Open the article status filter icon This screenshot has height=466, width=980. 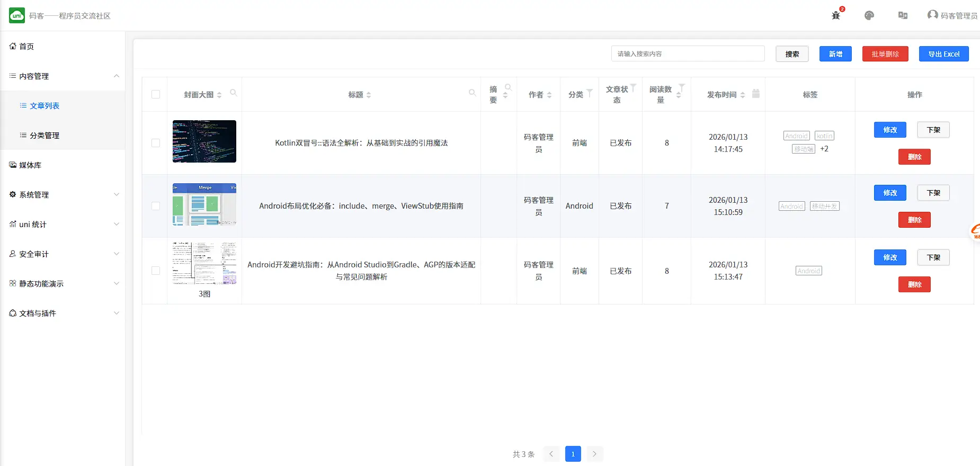[x=633, y=87]
